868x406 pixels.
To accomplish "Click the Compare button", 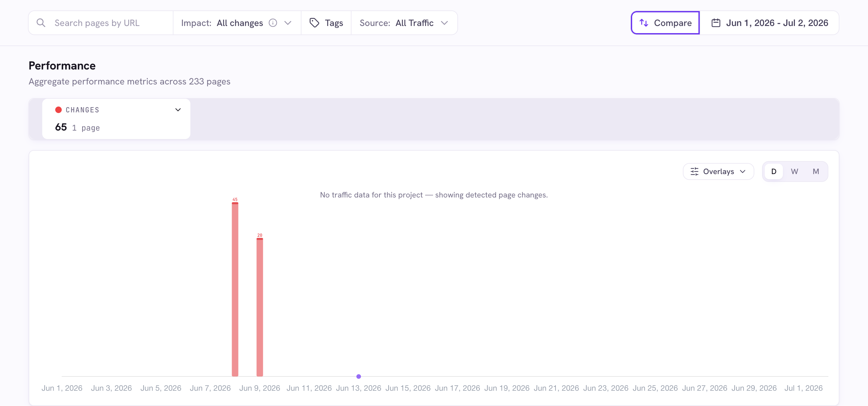I will (x=665, y=23).
